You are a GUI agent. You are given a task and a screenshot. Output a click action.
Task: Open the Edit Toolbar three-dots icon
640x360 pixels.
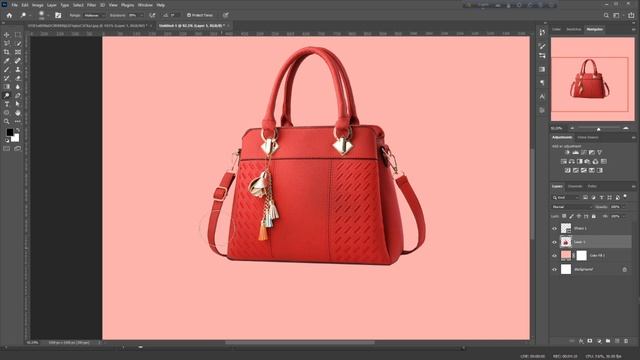coord(18,121)
